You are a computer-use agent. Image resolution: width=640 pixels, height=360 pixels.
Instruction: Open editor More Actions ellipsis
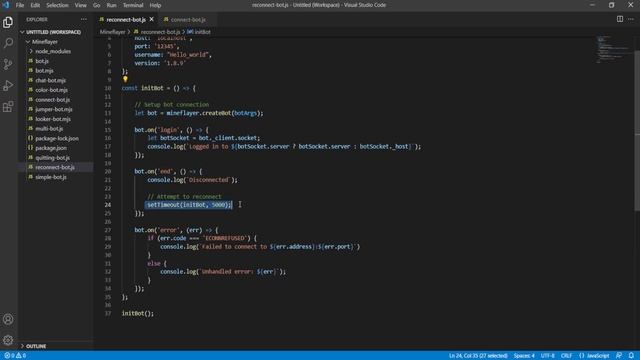(631, 19)
